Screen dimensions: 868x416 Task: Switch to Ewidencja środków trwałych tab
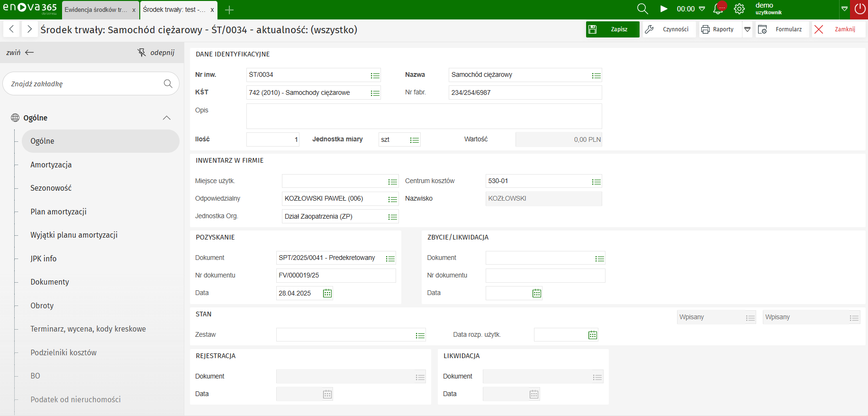click(96, 9)
